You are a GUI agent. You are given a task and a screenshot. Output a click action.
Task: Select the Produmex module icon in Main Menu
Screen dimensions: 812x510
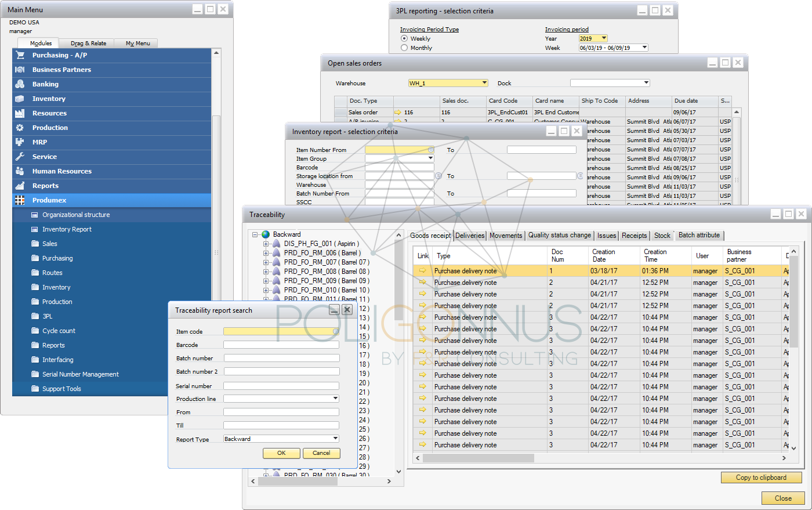pyautogui.click(x=19, y=200)
